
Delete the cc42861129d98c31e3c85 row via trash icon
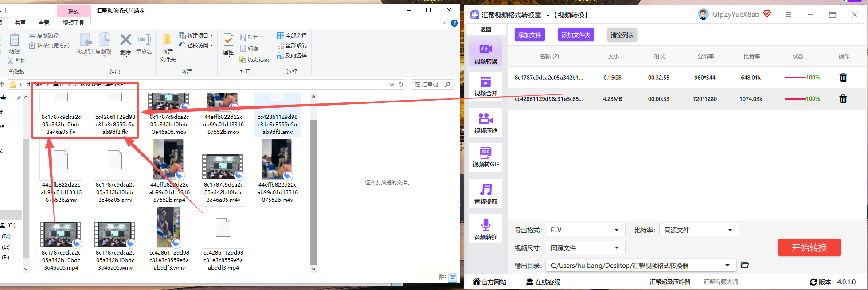843,99
